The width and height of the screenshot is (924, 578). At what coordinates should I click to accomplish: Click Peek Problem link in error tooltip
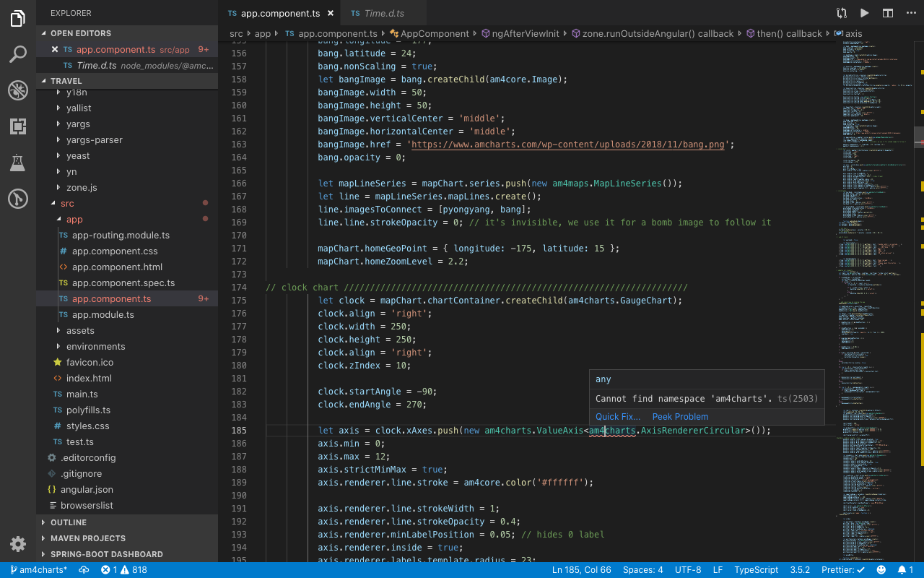coord(680,417)
